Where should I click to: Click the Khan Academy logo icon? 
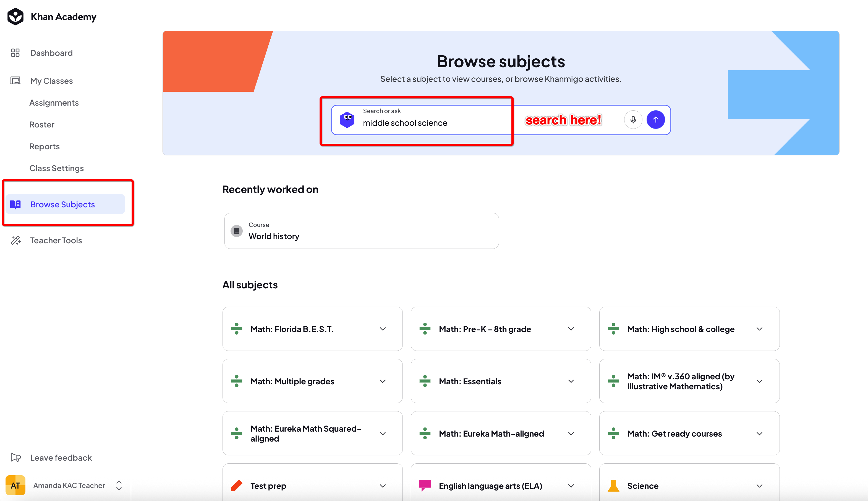[x=15, y=17]
